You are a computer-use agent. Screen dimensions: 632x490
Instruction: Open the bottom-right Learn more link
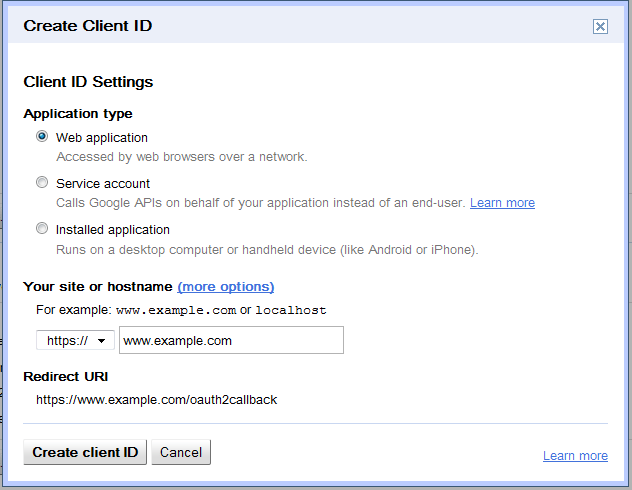pyautogui.click(x=575, y=455)
